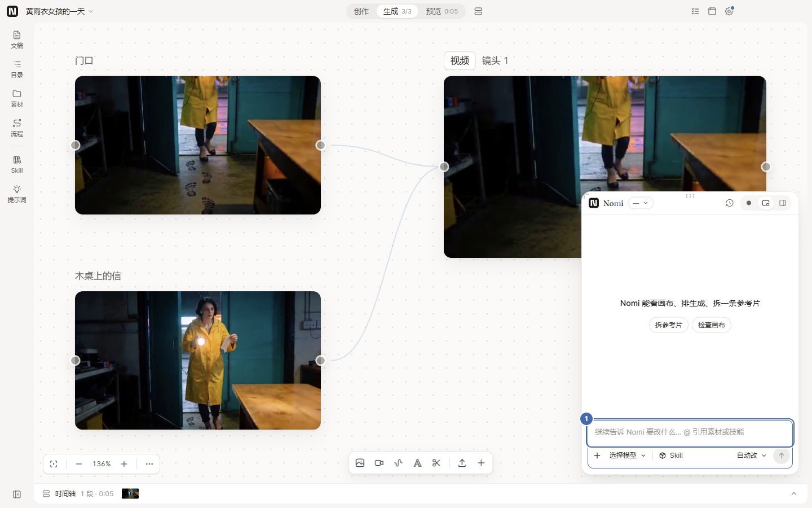Image resolution: width=812 pixels, height=508 pixels.
Task: Open the 素材 assets panel
Action: (17, 98)
